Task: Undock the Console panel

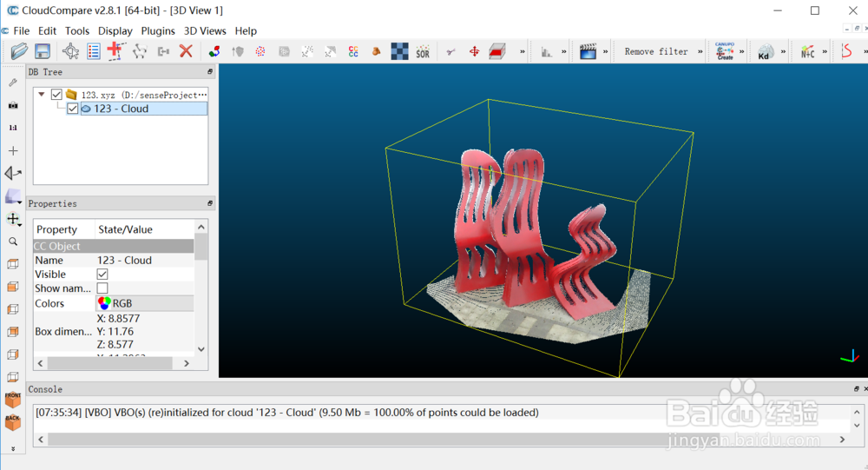Action: [857, 389]
